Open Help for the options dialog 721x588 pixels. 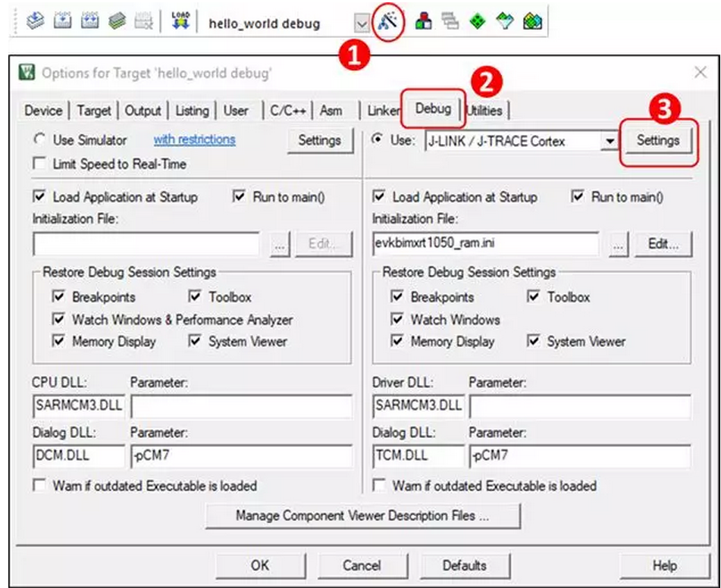tap(664, 565)
